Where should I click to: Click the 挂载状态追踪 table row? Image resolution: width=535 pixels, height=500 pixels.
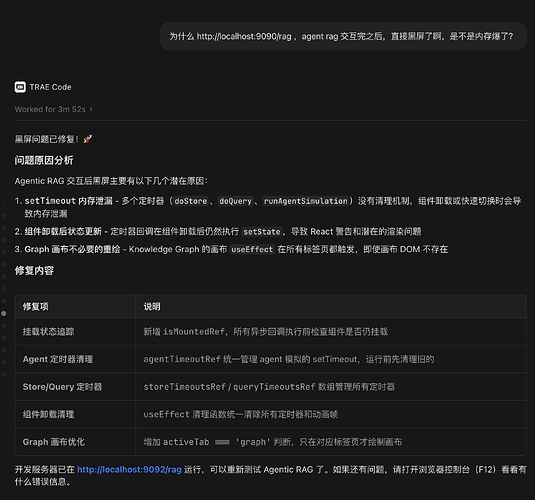[271, 331]
